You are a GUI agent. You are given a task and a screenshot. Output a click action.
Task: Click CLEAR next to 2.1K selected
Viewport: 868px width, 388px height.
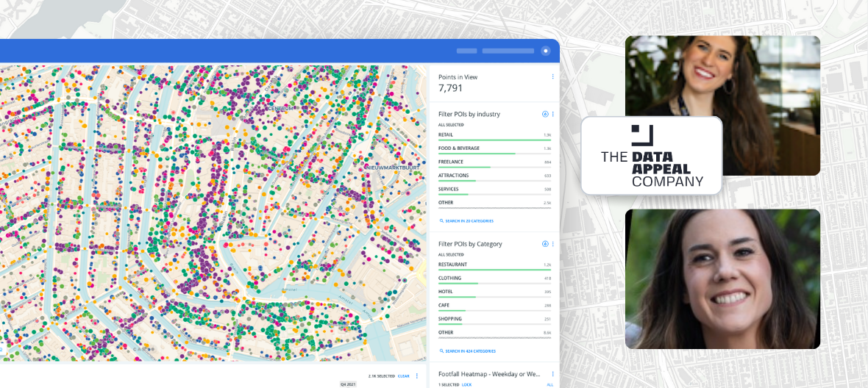404,376
